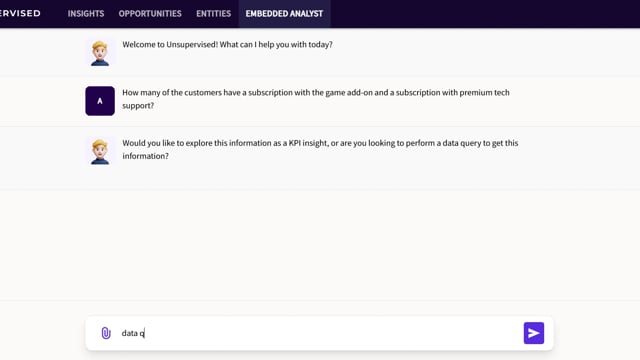This screenshot has height=360, width=640.
Task: Click the word "support?" in the user question
Action: tap(138, 106)
